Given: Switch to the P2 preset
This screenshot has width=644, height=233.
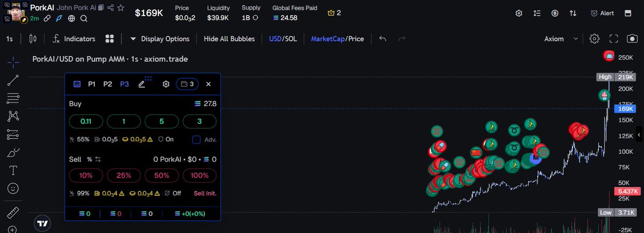Looking at the screenshot, I should click(108, 84).
